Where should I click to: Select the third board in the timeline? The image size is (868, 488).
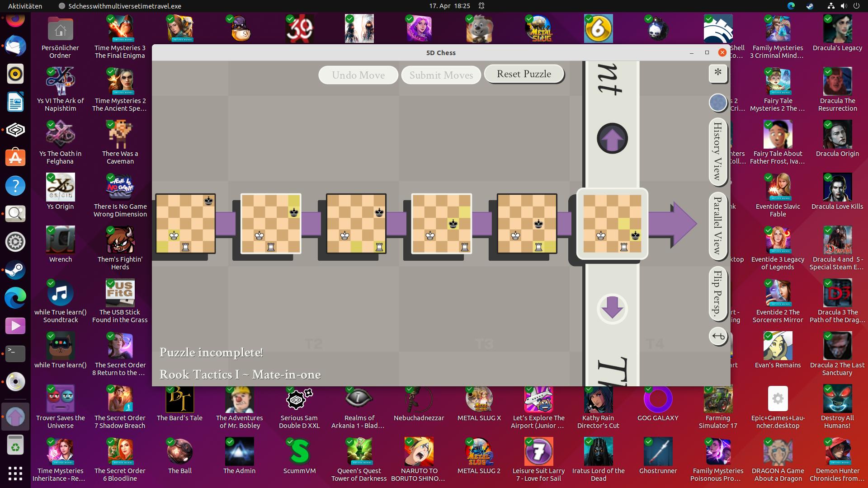click(356, 223)
